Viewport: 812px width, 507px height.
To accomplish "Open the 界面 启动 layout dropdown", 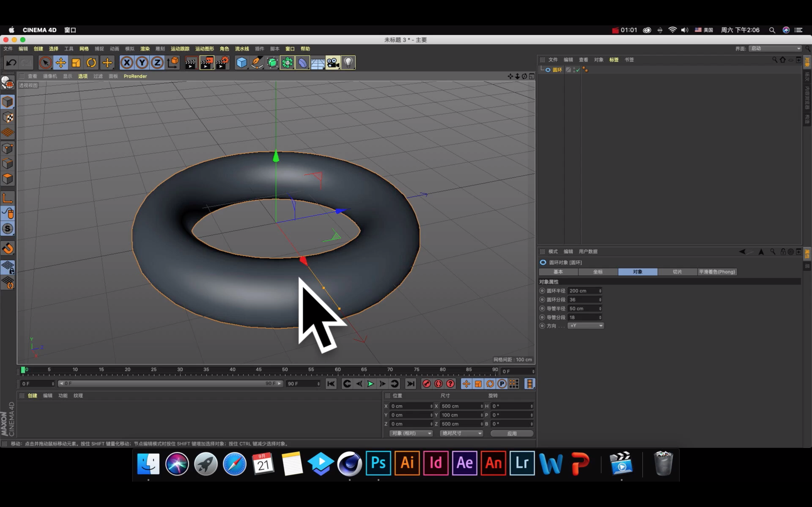I will click(775, 49).
